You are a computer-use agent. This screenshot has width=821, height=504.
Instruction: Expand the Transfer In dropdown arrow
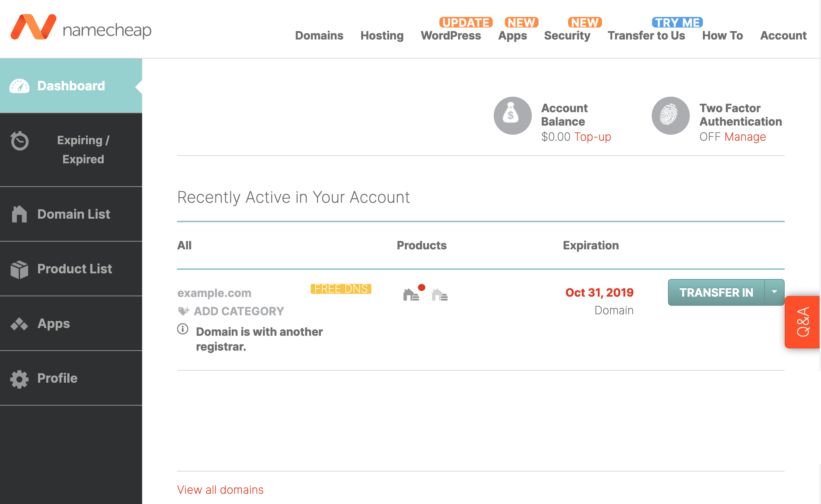tap(774, 292)
